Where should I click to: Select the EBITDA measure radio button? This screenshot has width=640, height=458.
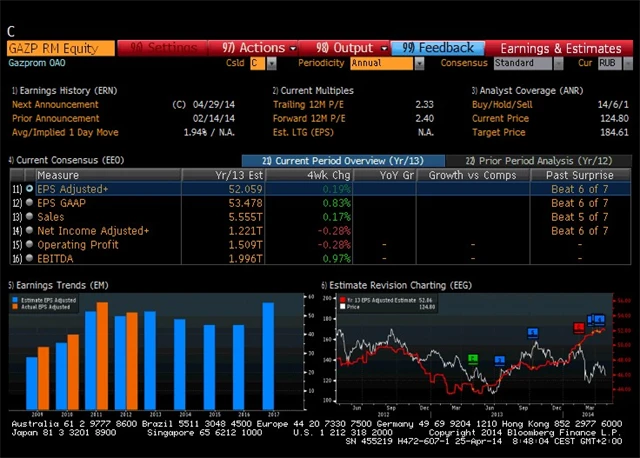[x=30, y=259]
